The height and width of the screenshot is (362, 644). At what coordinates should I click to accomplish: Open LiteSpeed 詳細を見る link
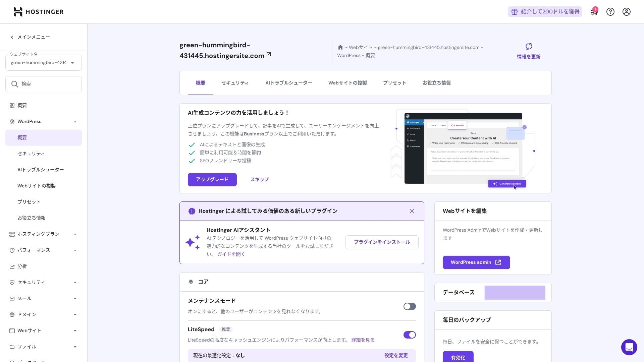363,340
